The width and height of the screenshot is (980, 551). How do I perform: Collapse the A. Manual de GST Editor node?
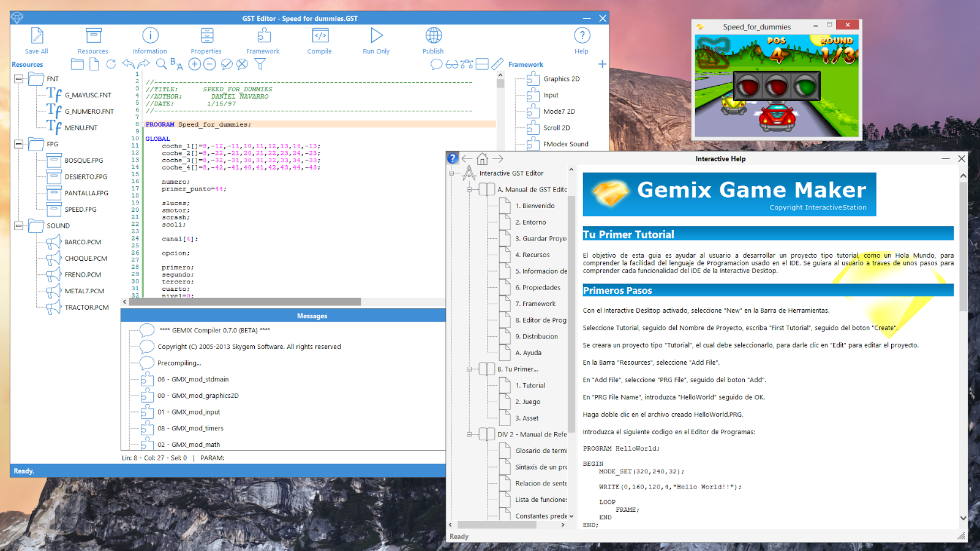(x=469, y=190)
